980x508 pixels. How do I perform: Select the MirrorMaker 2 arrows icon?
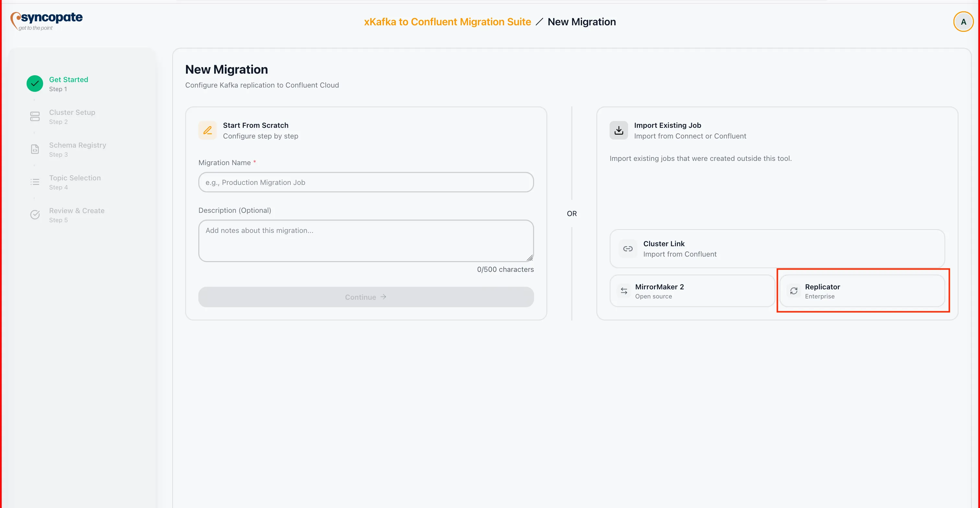click(x=624, y=291)
